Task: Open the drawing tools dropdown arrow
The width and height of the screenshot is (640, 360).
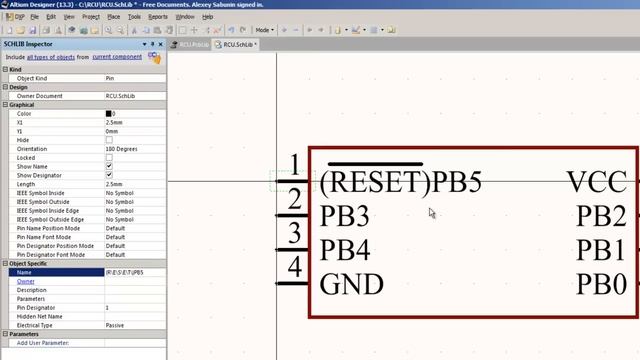Action: (x=364, y=30)
